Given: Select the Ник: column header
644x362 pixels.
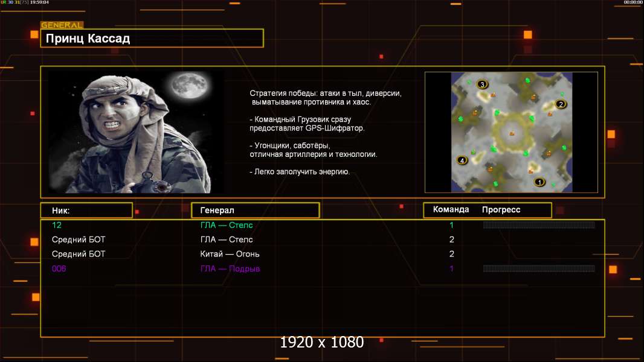Looking at the screenshot, I should point(86,211).
